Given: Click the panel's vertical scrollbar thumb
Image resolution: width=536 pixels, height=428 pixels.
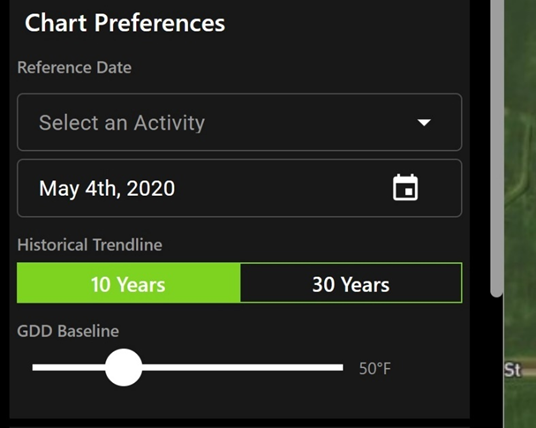Looking at the screenshot, I should 497,147.
